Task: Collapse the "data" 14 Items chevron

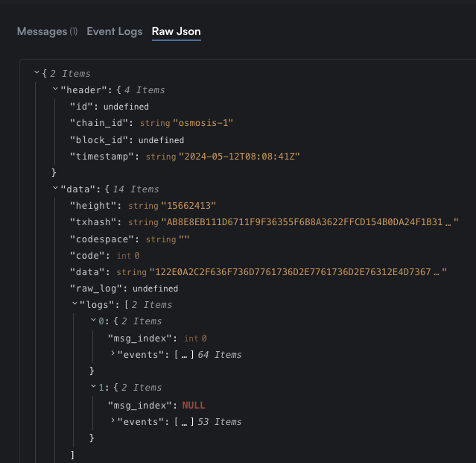Action: click(55, 188)
